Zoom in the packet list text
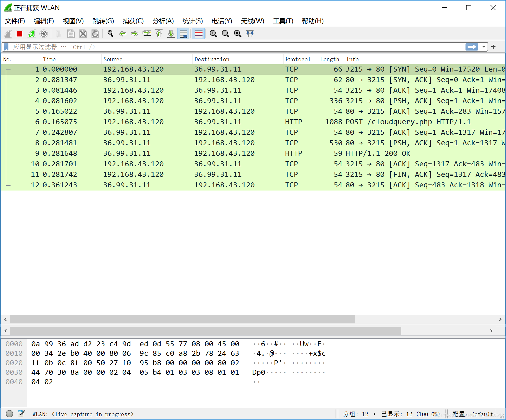The image size is (506, 420). (213, 34)
